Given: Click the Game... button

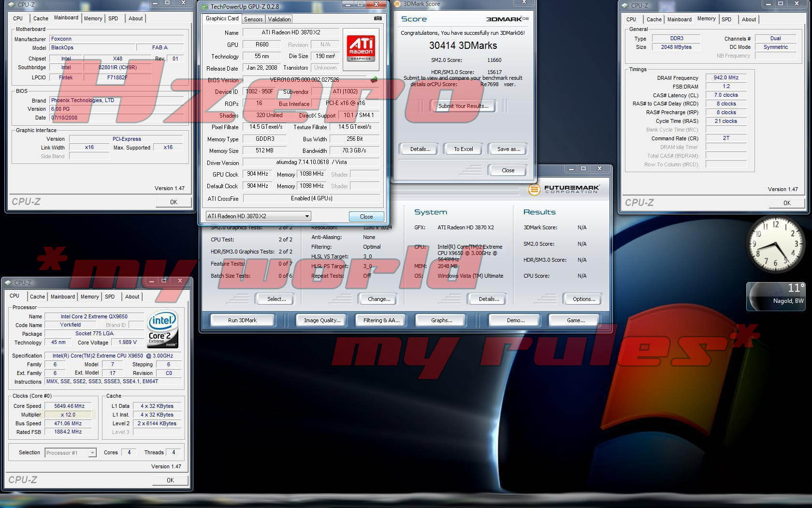Looking at the screenshot, I should point(575,320).
